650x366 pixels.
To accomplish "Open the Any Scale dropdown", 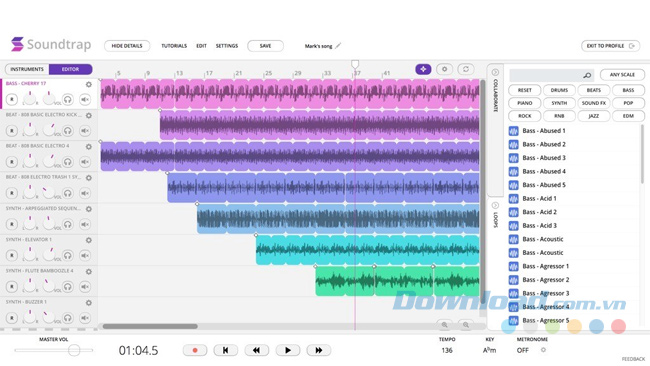I will click(x=622, y=75).
